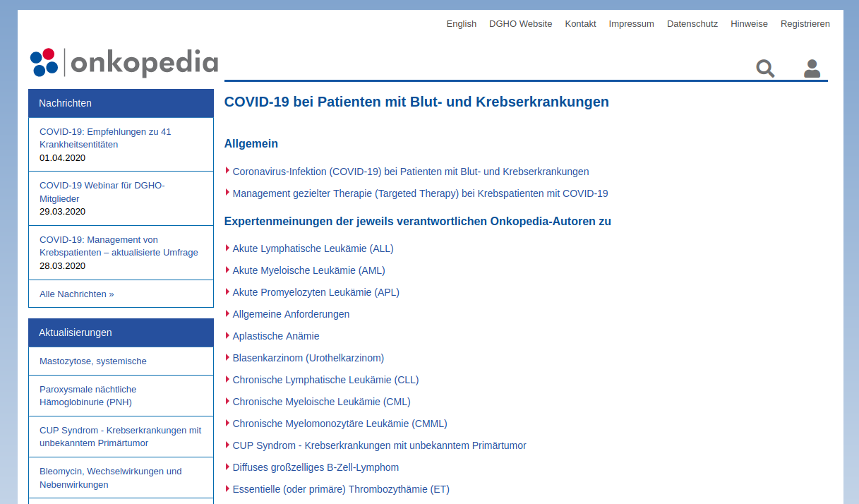Viewport: 859px width, 504px height.
Task: Open Paroxysmale nächtliche Hämoglobinurie (PNH) update
Action: pos(88,396)
